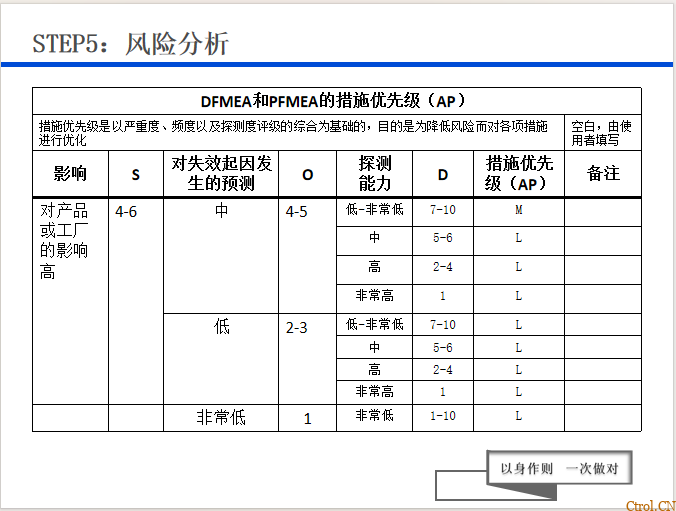Select the priority value 'M'
676x511 pixels.
[519, 210]
